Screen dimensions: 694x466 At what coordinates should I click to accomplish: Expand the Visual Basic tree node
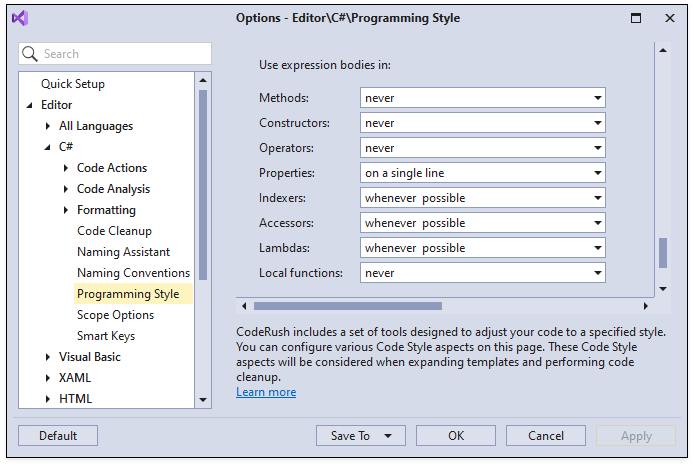(x=48, y=357)
